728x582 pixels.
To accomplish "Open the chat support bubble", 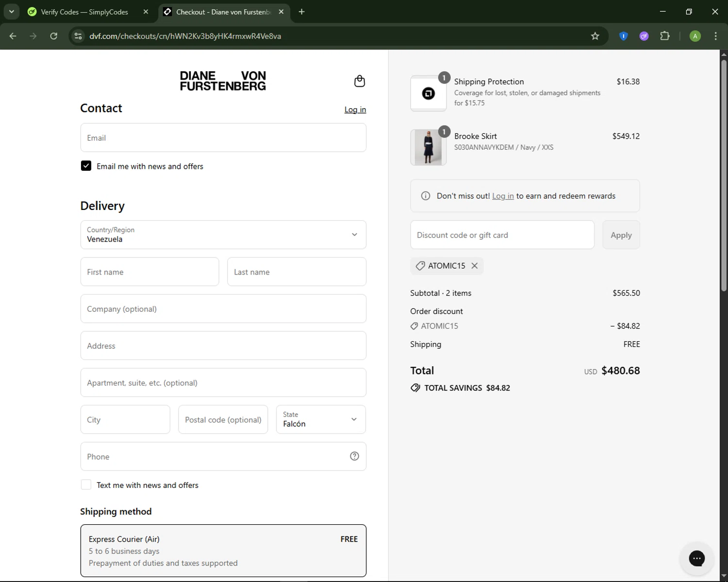I will coord(697,558).
